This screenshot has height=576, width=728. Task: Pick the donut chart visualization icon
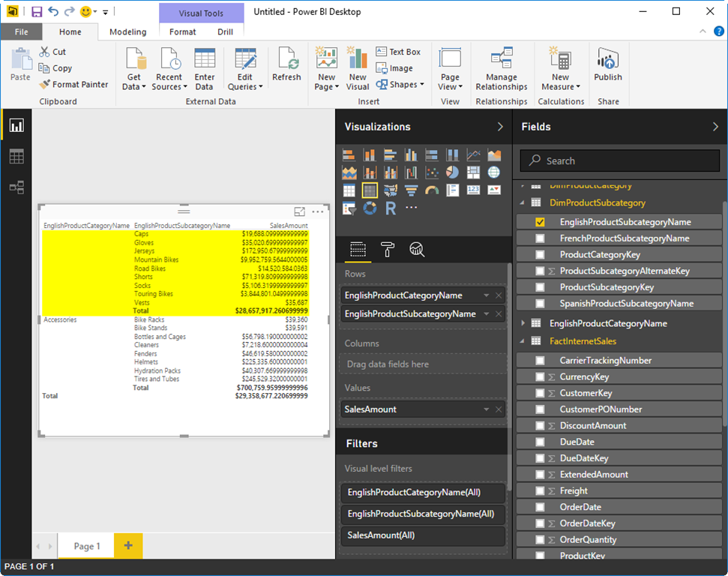pos(370,208)
